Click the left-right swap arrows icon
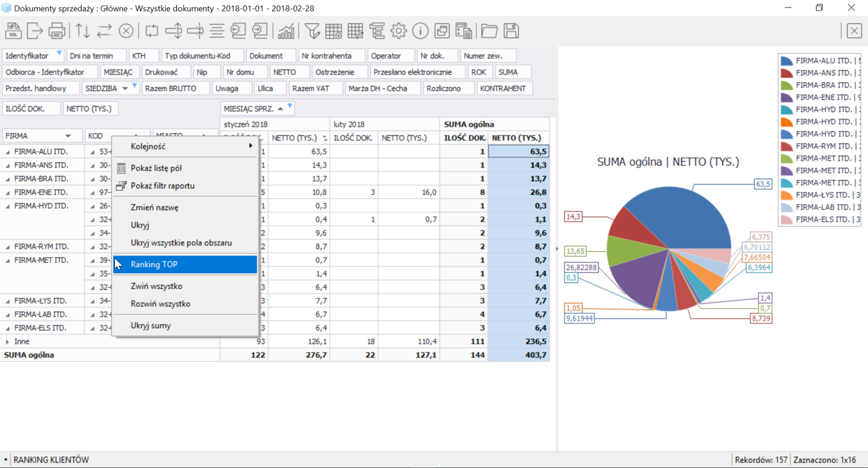 tap(104, 31)
